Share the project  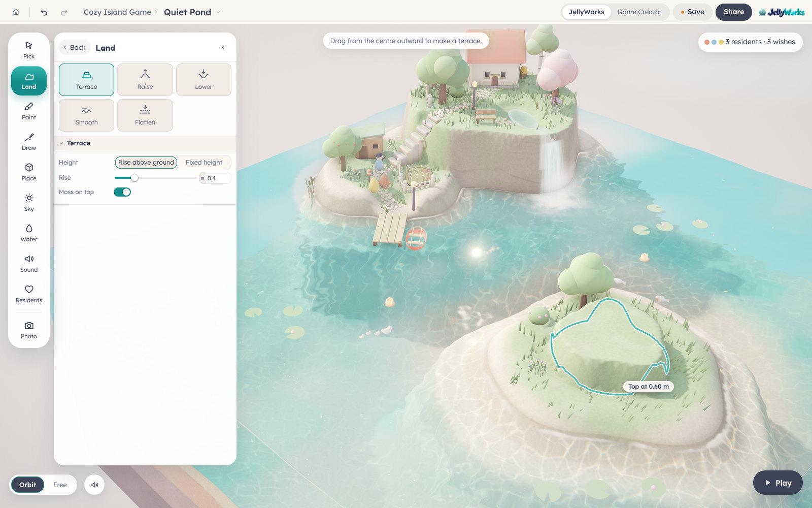click(x=733, y=12)
